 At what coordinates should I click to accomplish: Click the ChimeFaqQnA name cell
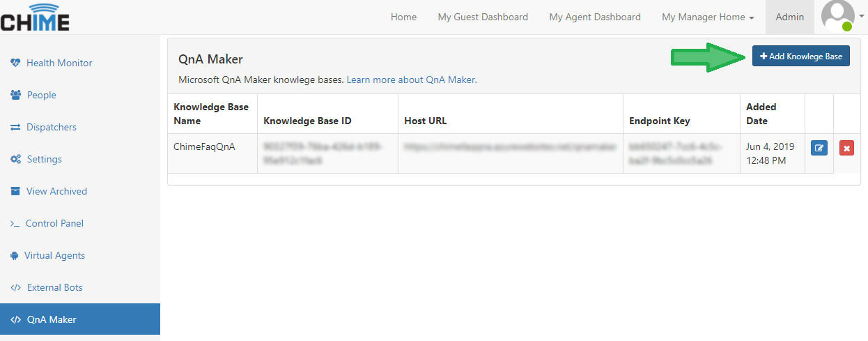(x=212, y=153)
